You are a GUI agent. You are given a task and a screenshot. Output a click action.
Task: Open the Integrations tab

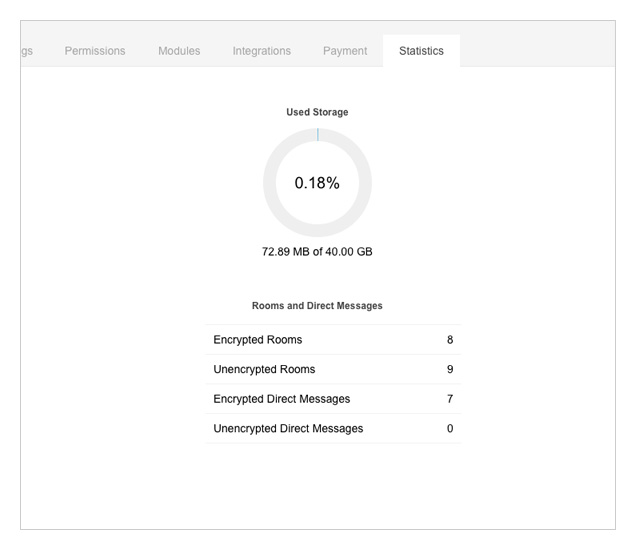tap(262, 51)
